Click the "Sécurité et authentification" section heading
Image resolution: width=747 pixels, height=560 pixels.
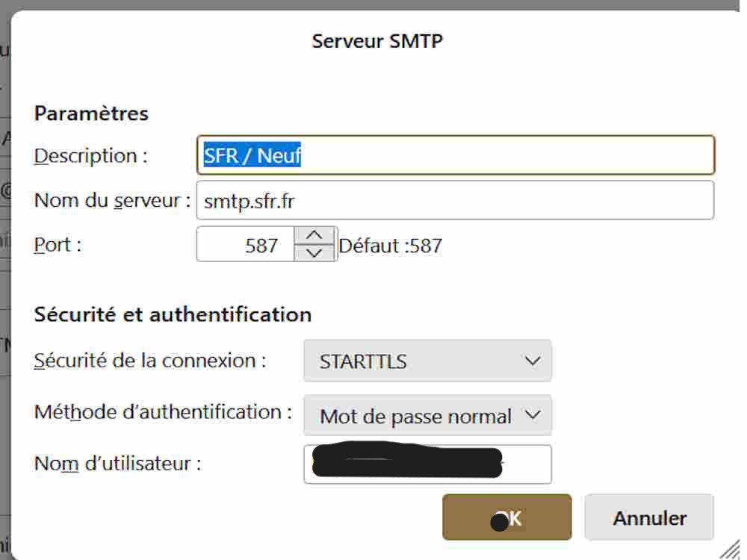pyautogui.click(x=173, y=314)
